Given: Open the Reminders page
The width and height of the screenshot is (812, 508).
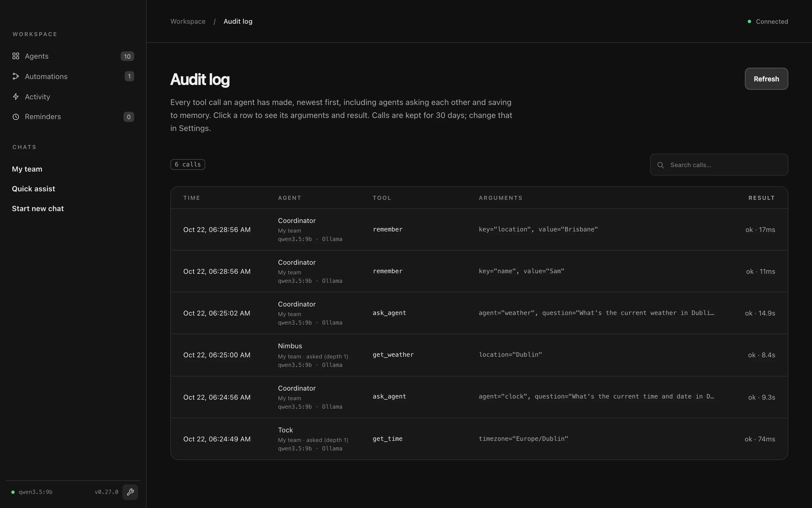Looking at the screenshot, I should coord(73,117).
